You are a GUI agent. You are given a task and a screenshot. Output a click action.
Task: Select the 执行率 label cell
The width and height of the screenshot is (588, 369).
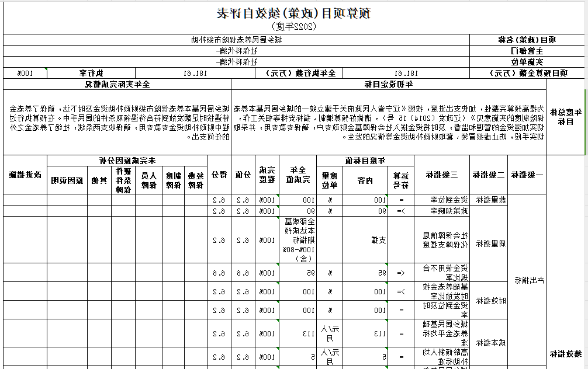pyautogui.click(x=91, y=73)
